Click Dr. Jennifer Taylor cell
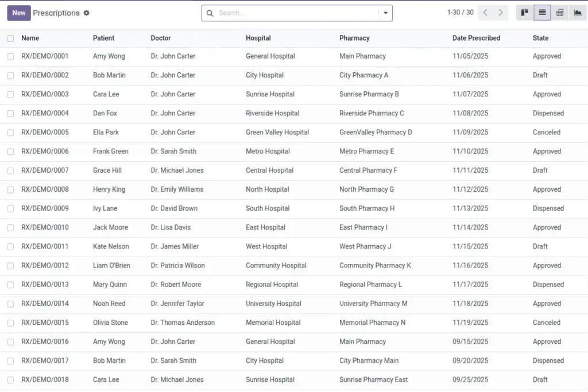 click(177, 304)
